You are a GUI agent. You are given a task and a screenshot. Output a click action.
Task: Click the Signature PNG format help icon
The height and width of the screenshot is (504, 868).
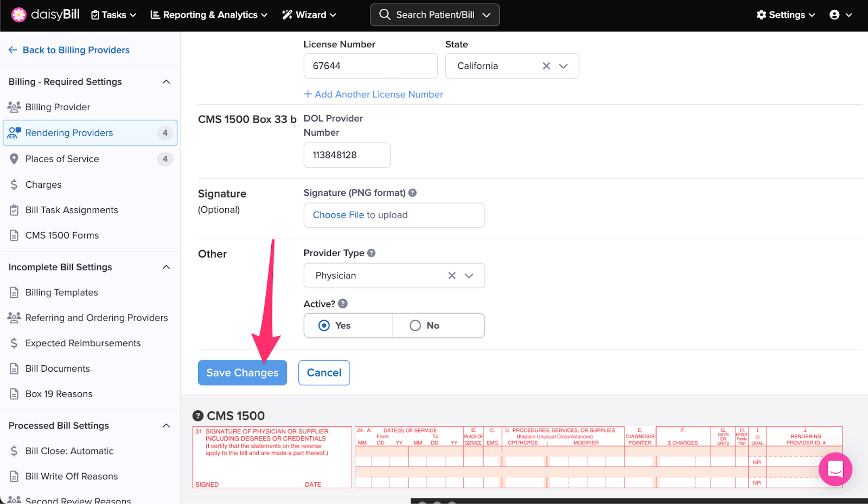[412, 193]
